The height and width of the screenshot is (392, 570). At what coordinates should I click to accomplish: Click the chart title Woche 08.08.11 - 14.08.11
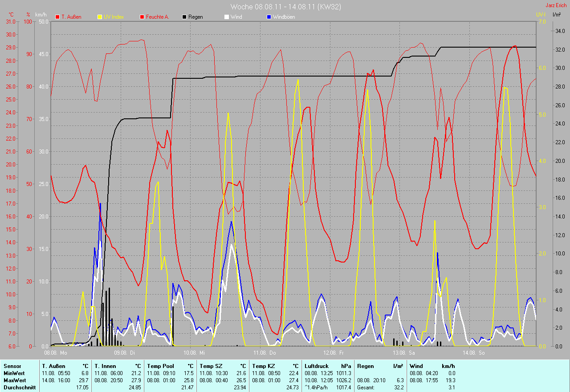285,7
